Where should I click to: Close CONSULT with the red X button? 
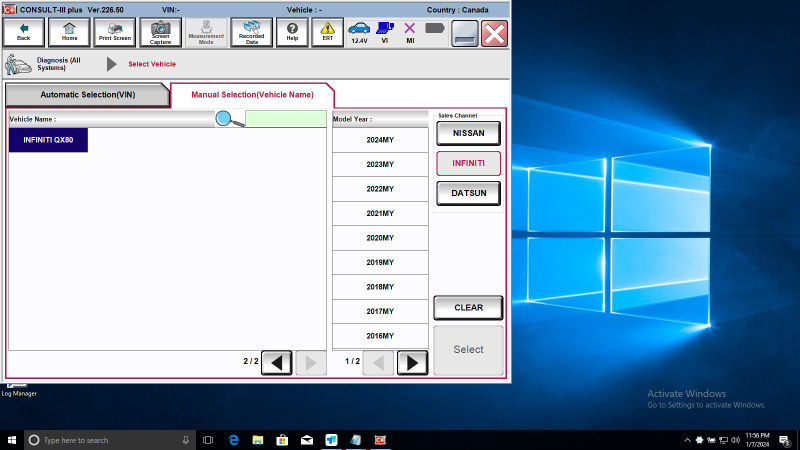click(494, 34)
